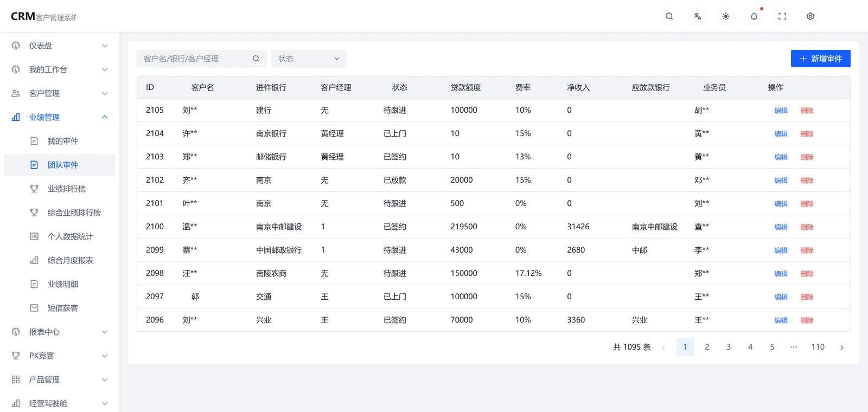Viewport: 868px width, 412px height.
Task: Expand the 仪表盘 menu chevron
Action: click(x=105, y=46)
